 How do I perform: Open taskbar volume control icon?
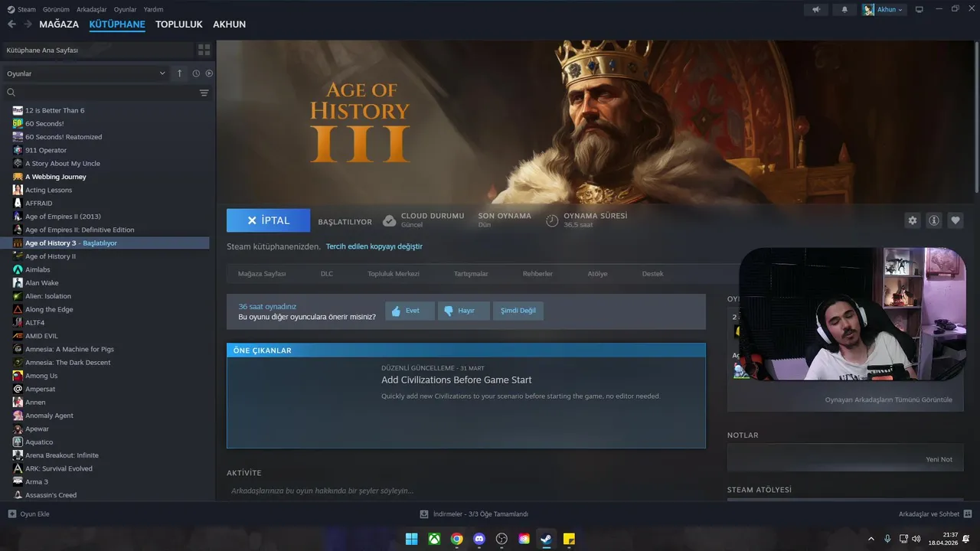[916, 539]
